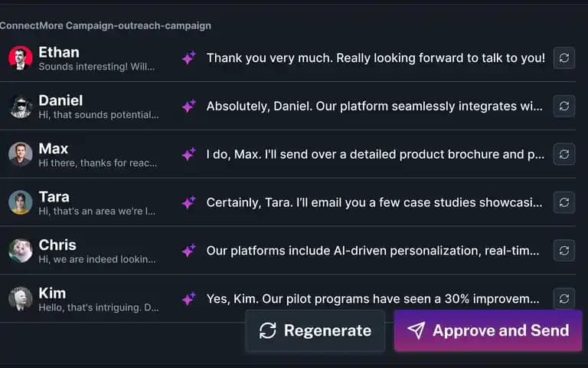Open Chris's avatar picture
Screen dimensions: 588x368
coord(21,251)
